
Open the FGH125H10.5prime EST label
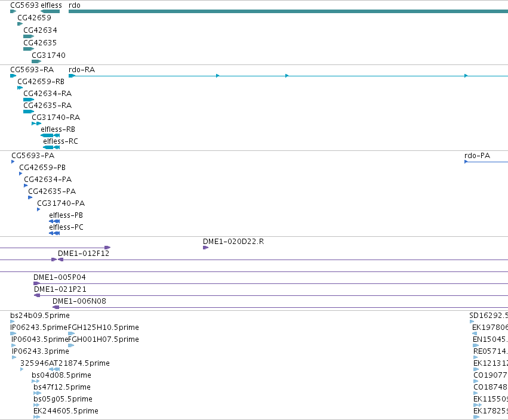click(103, 328)
